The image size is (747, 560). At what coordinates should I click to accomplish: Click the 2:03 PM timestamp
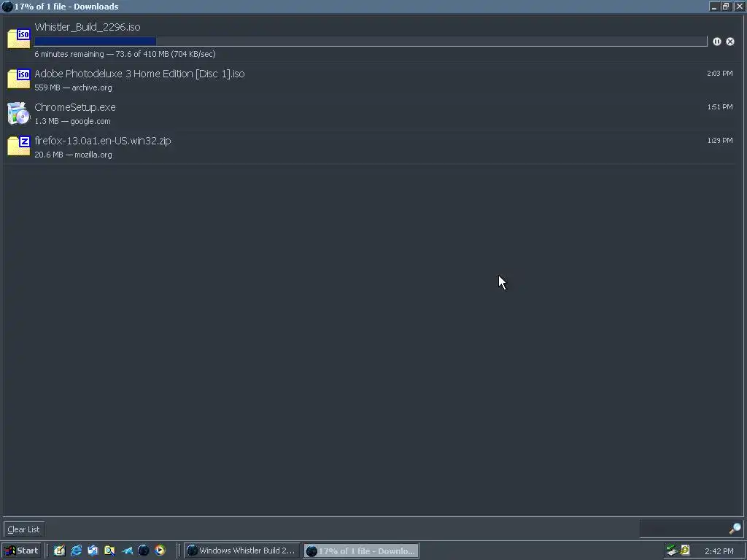(720, 74)
